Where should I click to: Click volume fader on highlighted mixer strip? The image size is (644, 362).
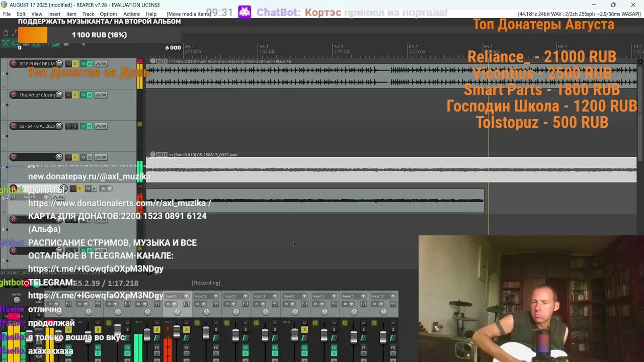[177, 332]
